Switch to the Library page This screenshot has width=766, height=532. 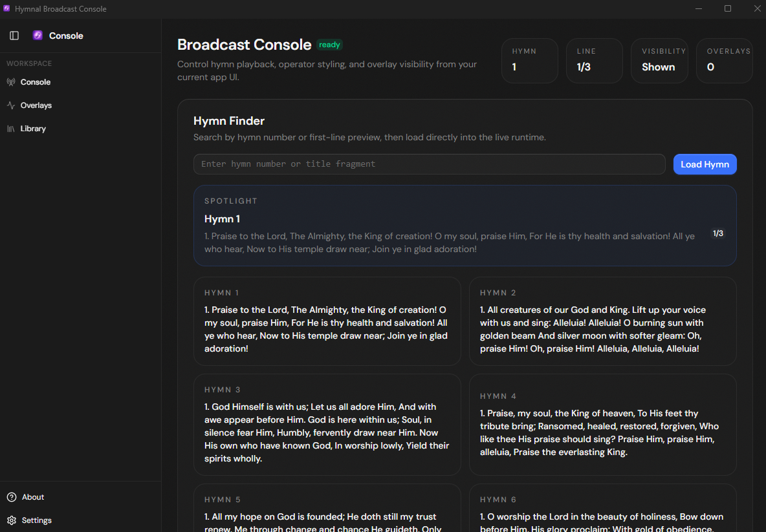pos(33,129)
